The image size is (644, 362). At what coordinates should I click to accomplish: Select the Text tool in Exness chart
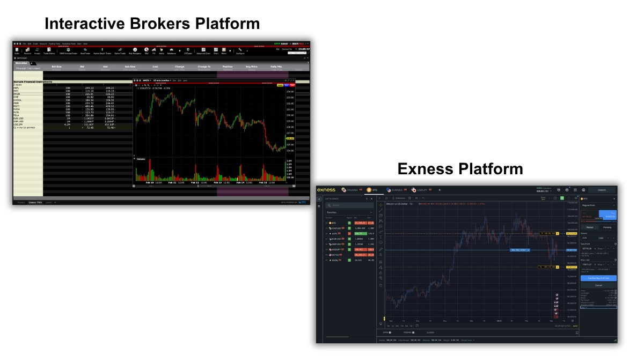click(380, 237)
